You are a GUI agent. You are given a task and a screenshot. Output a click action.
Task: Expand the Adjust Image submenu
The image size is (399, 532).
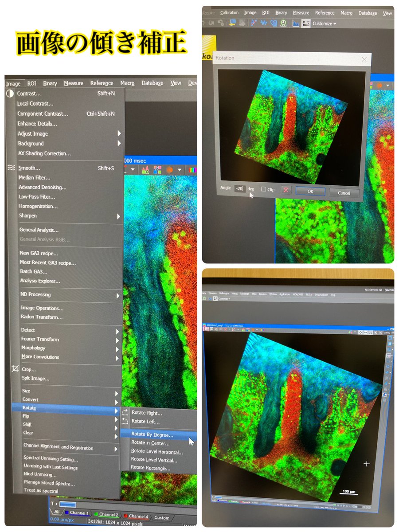point(68,133)
